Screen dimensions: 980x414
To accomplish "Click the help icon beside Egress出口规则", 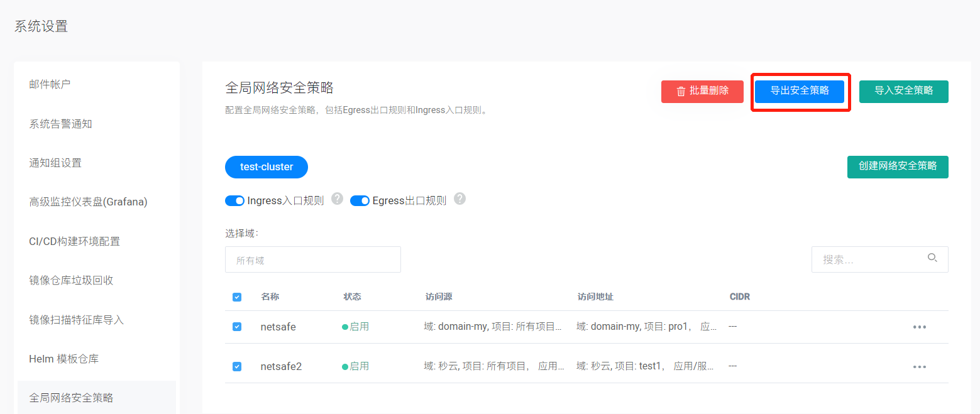I will pos(460,199).
